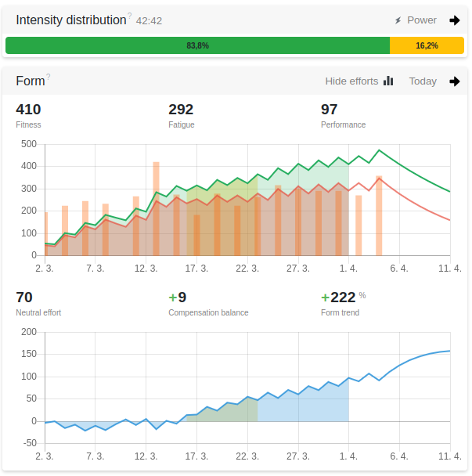
Task: Click the arrow icon in Form header
Action: pyautogui.click(x=454, y=81)
